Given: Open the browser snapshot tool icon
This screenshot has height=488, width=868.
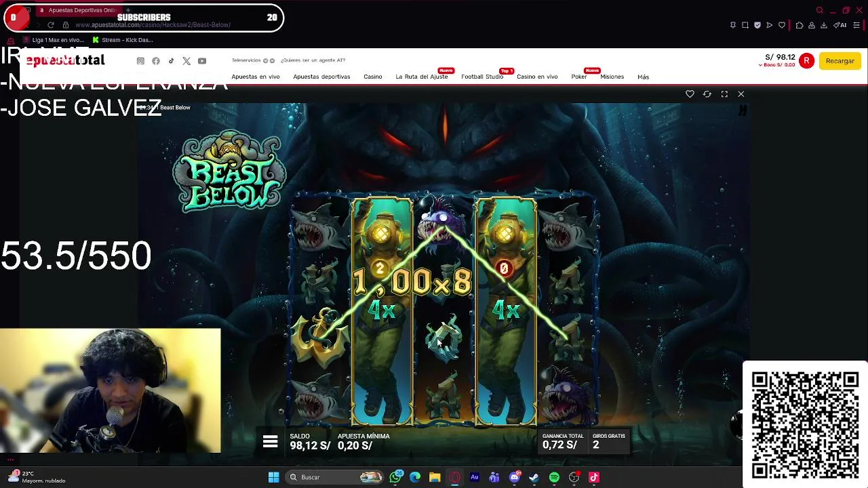Looking at the screenshot, I should point(745,25).
